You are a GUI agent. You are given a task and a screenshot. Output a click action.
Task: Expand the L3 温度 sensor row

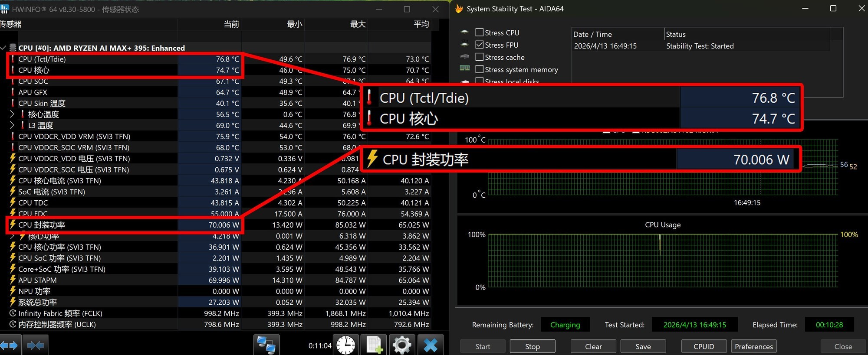pyautogui.click(x=12, y=125)
